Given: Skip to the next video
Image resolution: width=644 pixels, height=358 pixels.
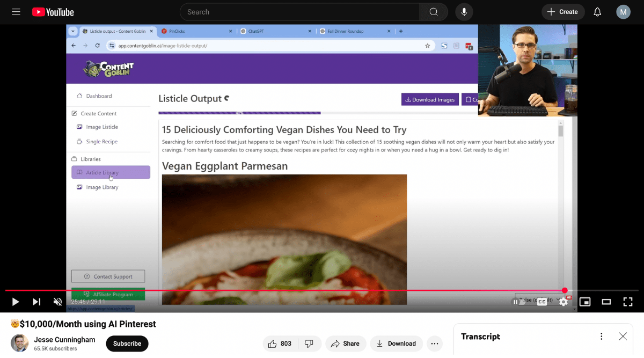Looking at the screenshot, I should (36, 302).
